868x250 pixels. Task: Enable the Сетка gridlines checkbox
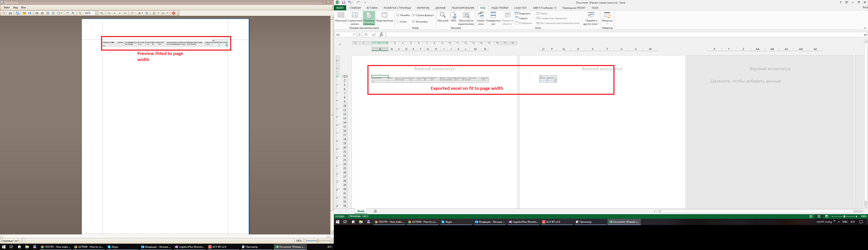point(398,22)
